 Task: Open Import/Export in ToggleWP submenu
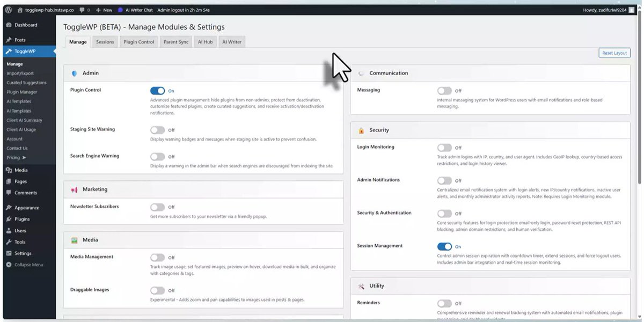20,74
